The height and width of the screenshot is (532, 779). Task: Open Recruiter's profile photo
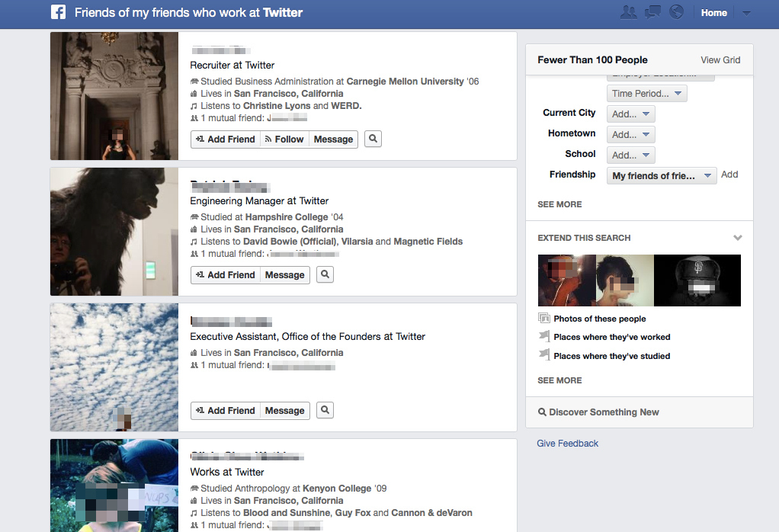[x=114, y=96]
